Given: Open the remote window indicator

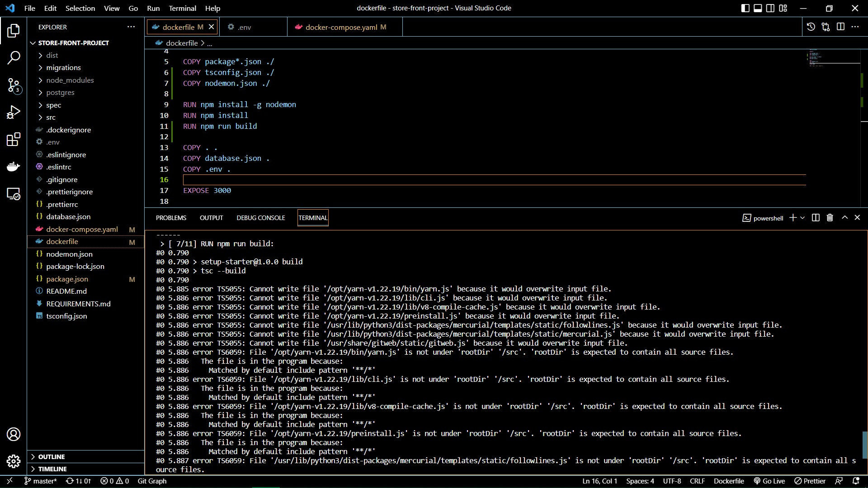Looking at the screenshot, I should pos(9,481).
